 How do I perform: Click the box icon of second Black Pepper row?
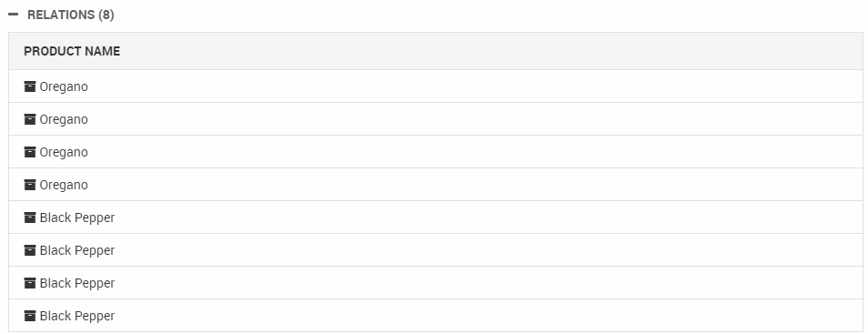tap(30, 249)
